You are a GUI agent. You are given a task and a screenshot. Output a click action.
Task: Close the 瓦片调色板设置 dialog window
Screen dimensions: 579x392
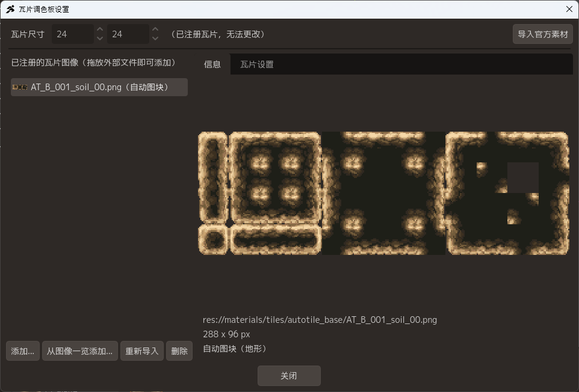pos(569,9)
